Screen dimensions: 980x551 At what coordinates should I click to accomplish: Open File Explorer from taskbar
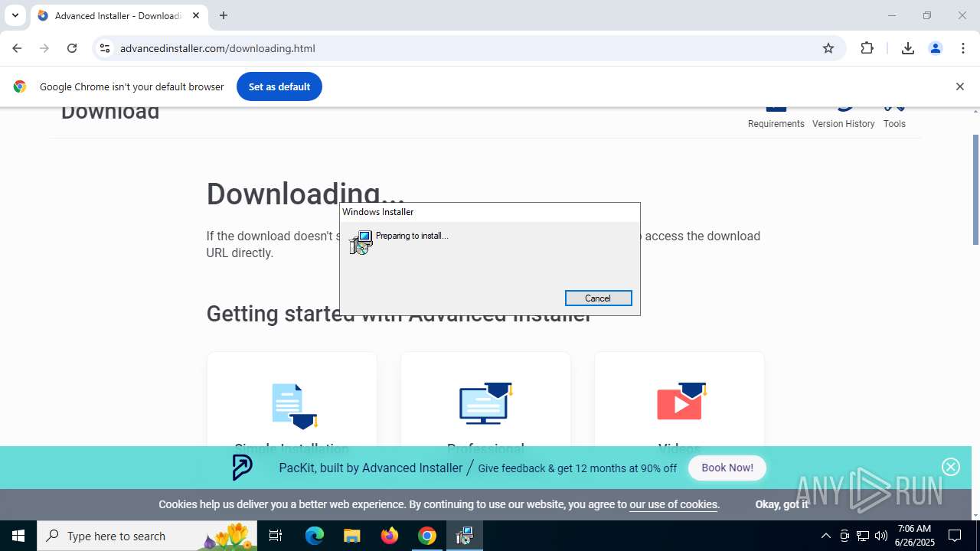pos(351,536)
